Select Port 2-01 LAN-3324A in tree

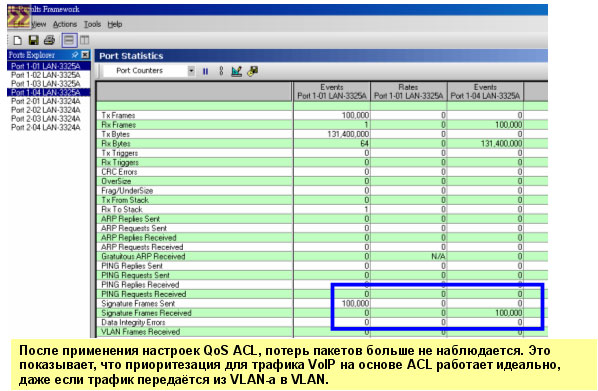coord(46,101)
